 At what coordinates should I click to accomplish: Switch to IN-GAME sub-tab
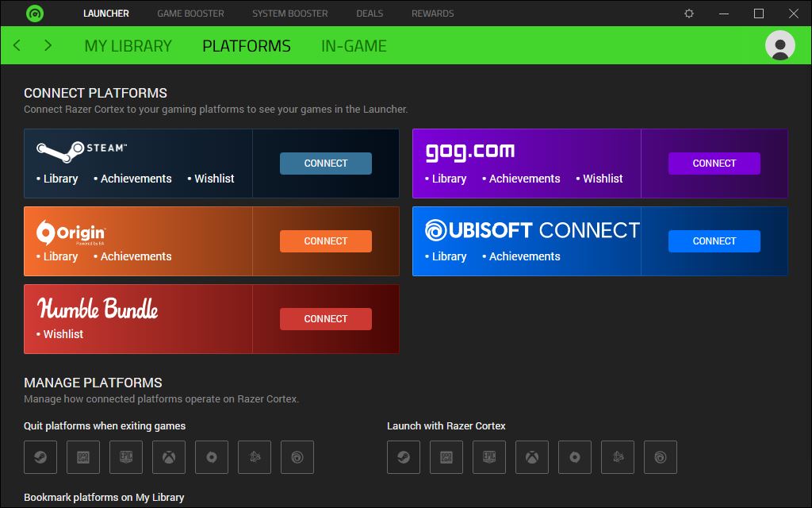click(354, 46)
